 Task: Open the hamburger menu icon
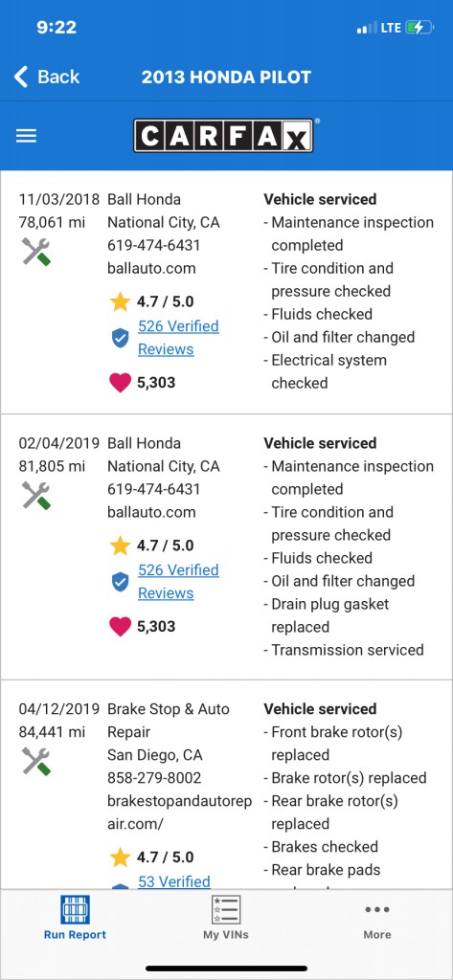(26, 136)
